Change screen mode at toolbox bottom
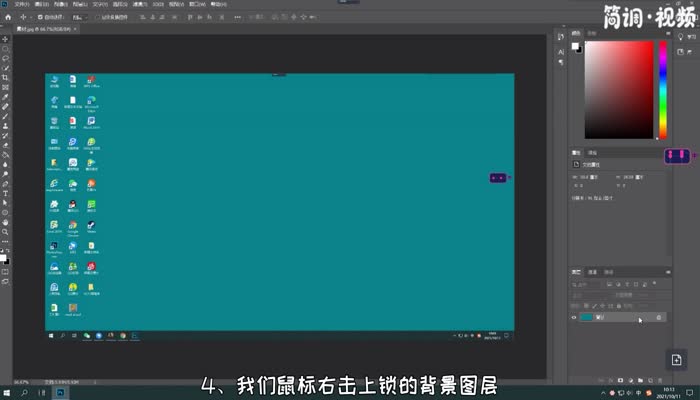This screenshot has width=700, height=400. tap(5, 282)
